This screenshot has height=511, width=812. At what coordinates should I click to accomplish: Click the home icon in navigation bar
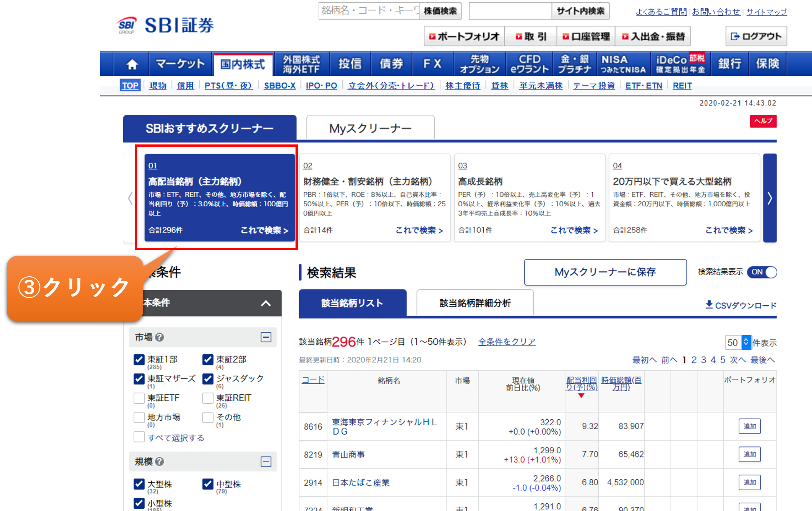pos(132,64)
